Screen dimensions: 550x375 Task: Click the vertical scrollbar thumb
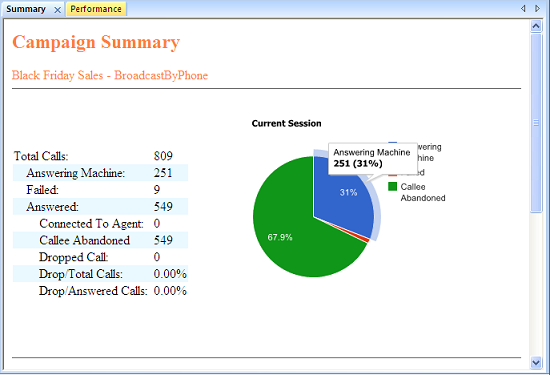point(536,123)
